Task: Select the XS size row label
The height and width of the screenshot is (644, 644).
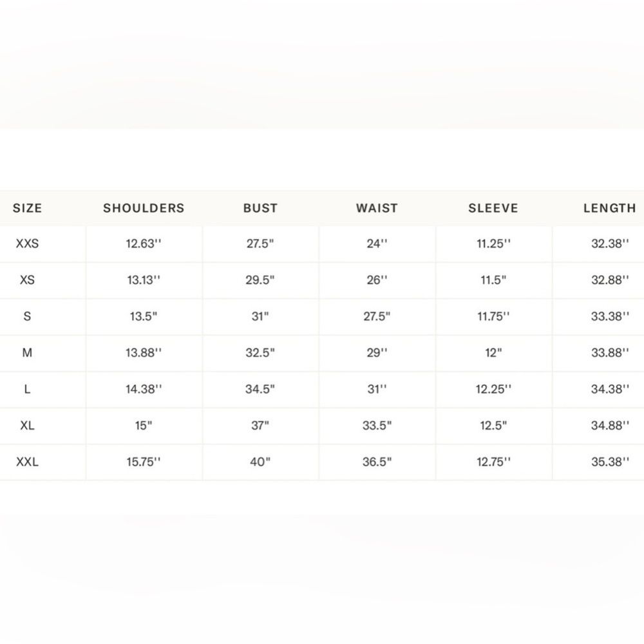Action: (x=27, y=280)
